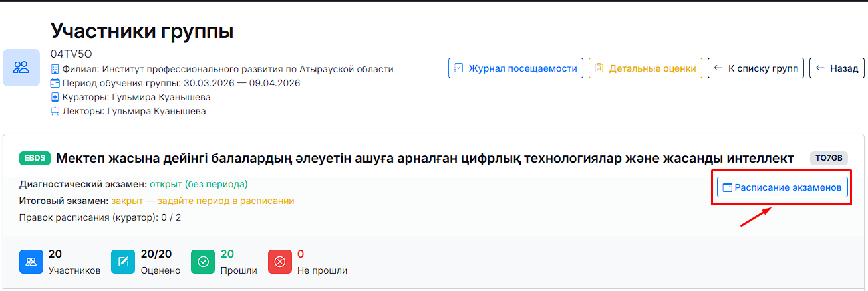This screenshot has height=291, width=868.
Task: Click the icon beside Кураторы
Action: [x=55, y=97]
